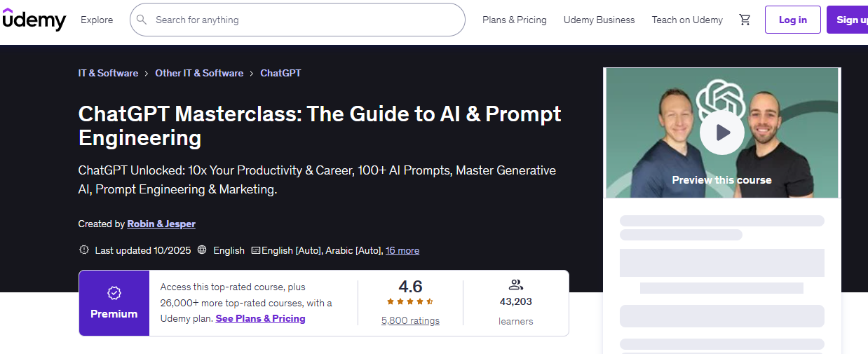Go to Plans & Pricing in header
The height and width of the screenshot is (354, 868).
[514, 20]
